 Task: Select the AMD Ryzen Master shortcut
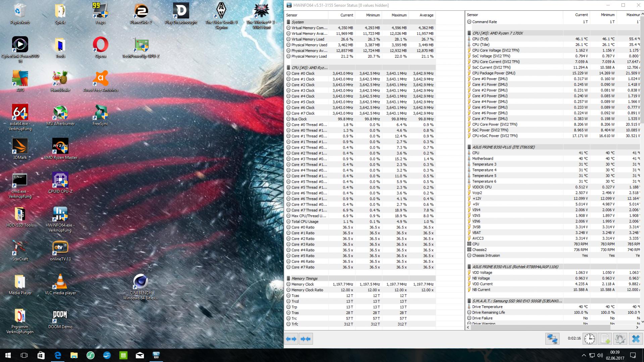coord(60,149)
